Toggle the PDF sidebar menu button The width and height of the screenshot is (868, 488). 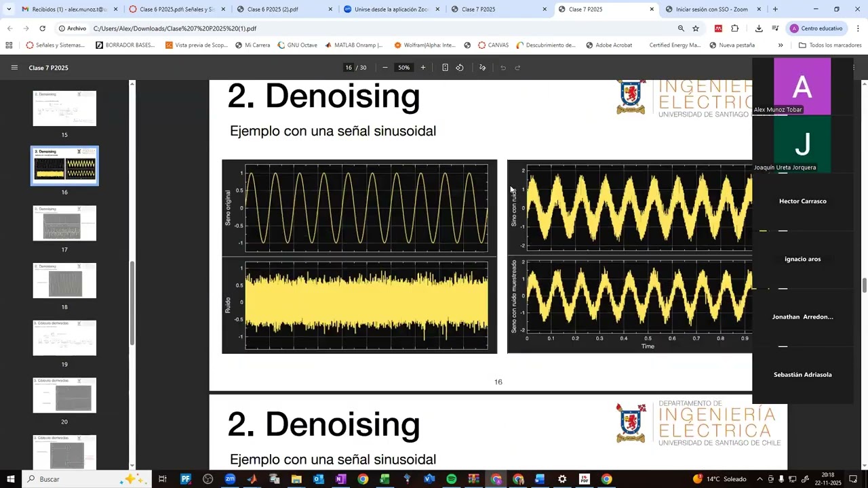pyautogui.click(x=14, y=68)
